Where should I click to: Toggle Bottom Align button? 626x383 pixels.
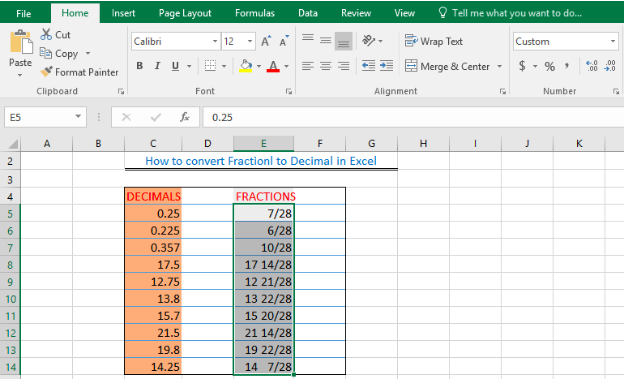pos(343,41)
